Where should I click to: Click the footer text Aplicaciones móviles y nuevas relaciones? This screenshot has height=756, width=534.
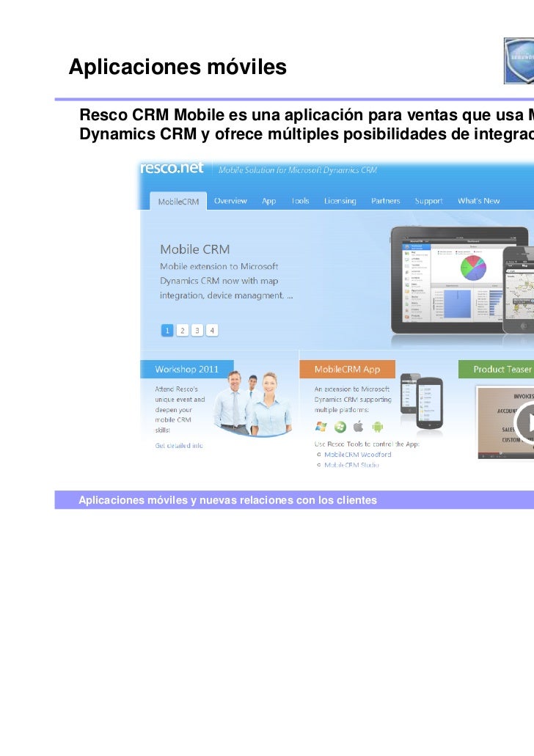tap(227, 500)
